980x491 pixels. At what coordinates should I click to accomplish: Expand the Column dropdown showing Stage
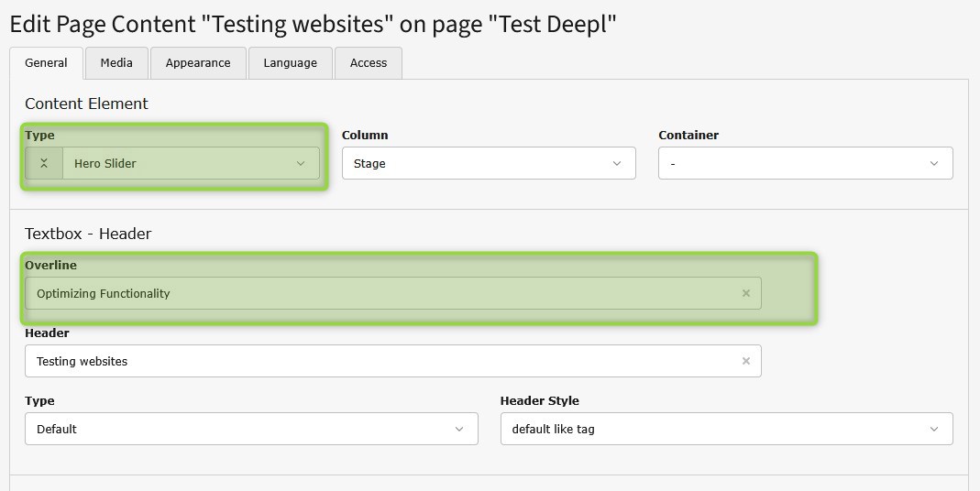pyautogui.click(x=489, y=163)
